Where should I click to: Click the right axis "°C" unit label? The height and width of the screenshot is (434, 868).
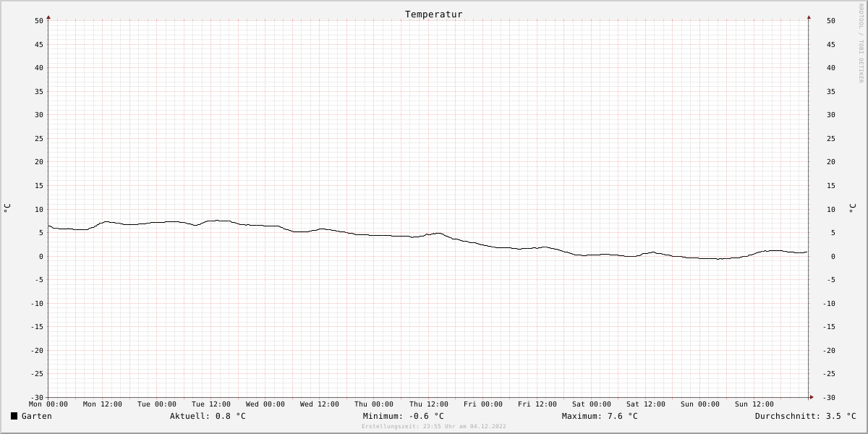pyautogui.click(x=852, y=208)
